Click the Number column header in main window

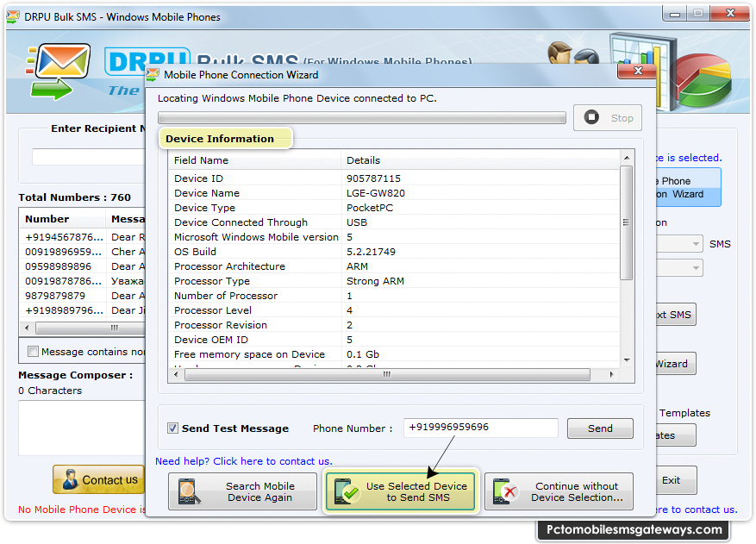(x=63, y=219)
